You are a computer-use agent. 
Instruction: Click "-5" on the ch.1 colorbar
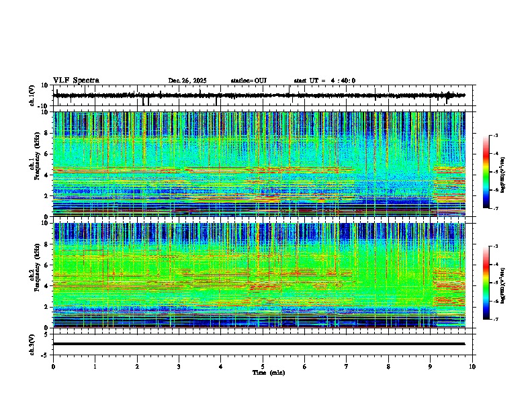click(x=495, y=172)
